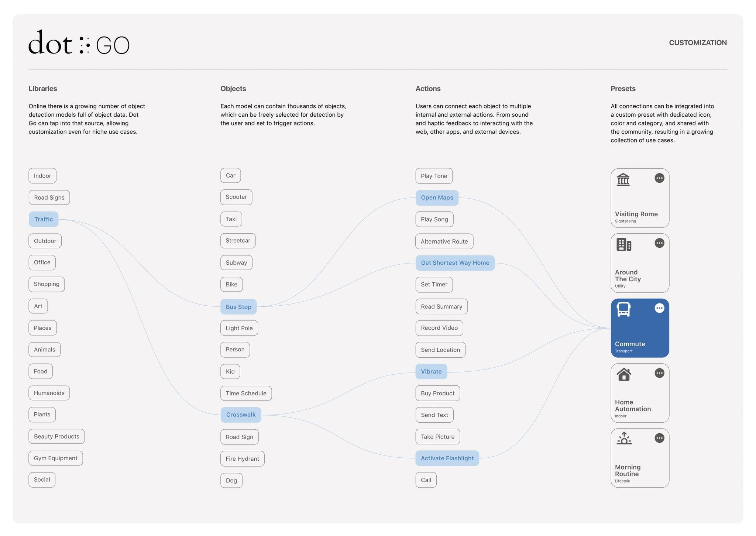The width and height of the screenshot is (756, 536).
Task: Toggle the Bus Stop object selection
Action: click(238, 306)
